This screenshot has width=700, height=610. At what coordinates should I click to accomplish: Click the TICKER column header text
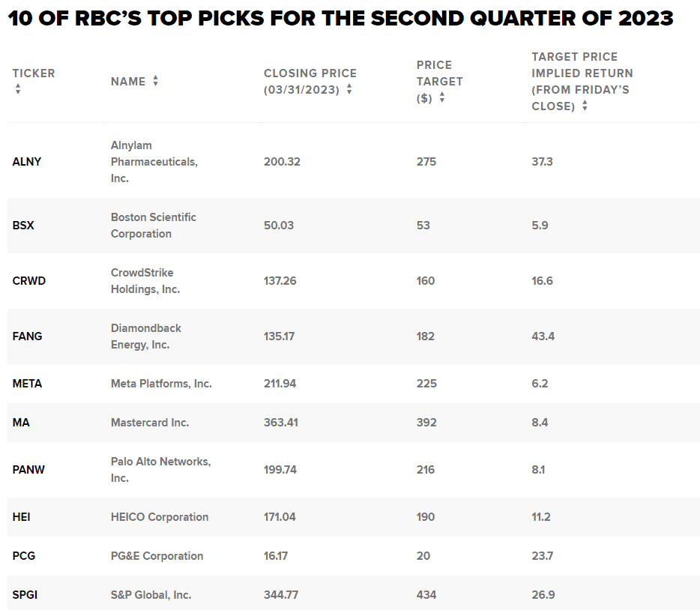34,73
